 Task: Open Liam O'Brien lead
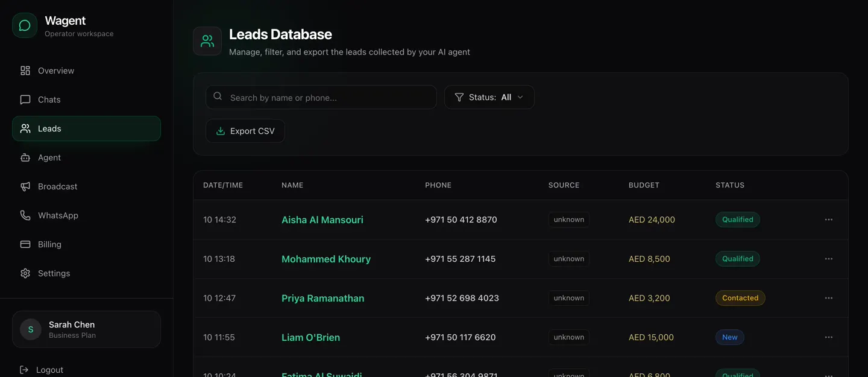[310, 337]
